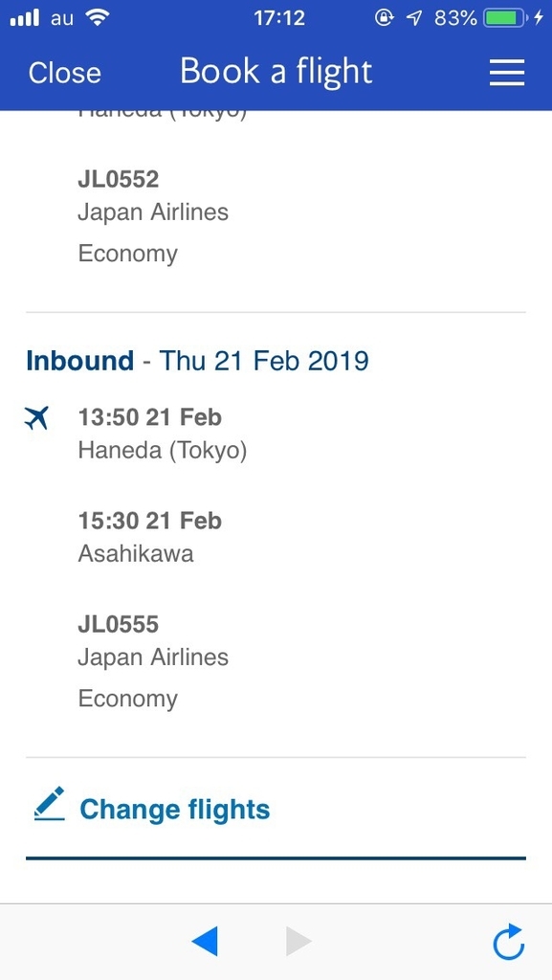The height and width of the screenshot is (980, 552).
Task: Tap the back navigation arrow at the bottom
Action: pyautogui.click(x=205, y=942)
